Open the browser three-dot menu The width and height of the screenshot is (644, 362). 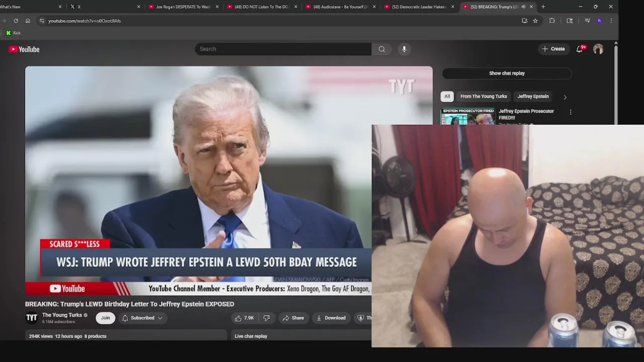(x=611, y=21)
